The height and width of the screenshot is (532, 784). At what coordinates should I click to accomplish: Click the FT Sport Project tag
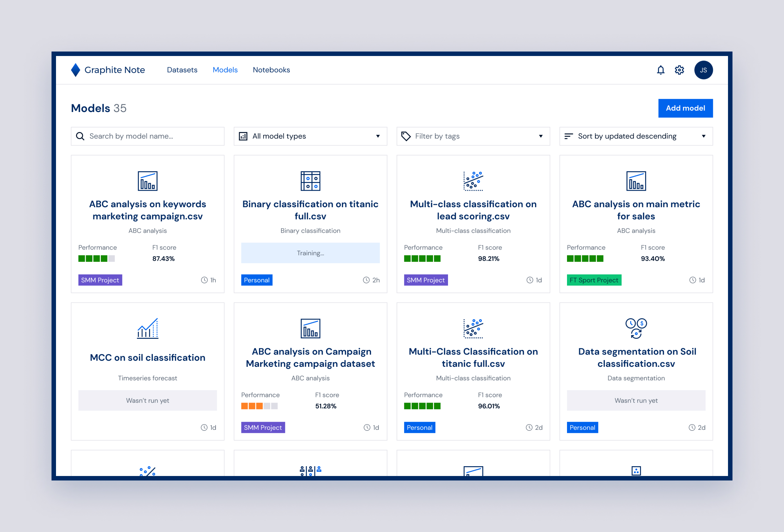coord(594,280)
